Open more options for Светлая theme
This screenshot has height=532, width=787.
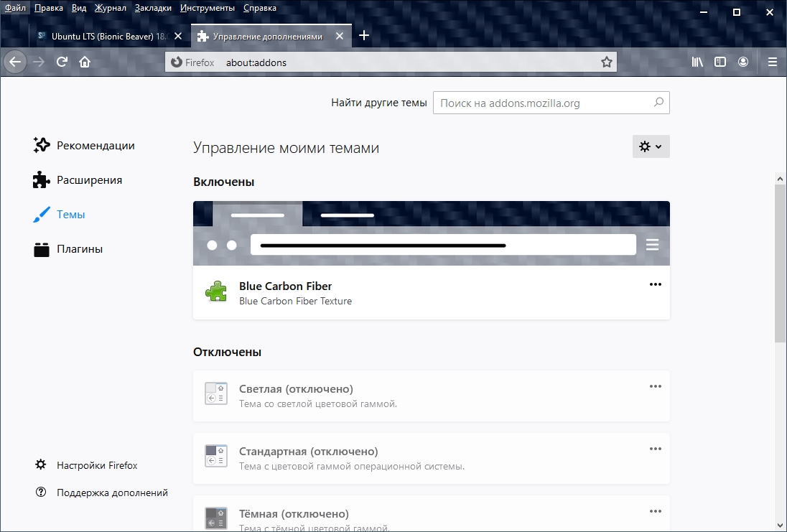(656, 386)
